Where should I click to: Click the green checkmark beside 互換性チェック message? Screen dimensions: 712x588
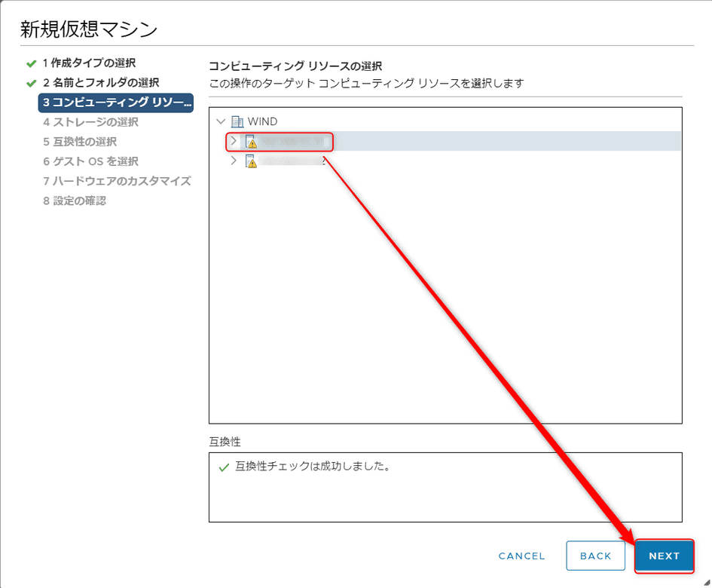click(x=222, y=466)
